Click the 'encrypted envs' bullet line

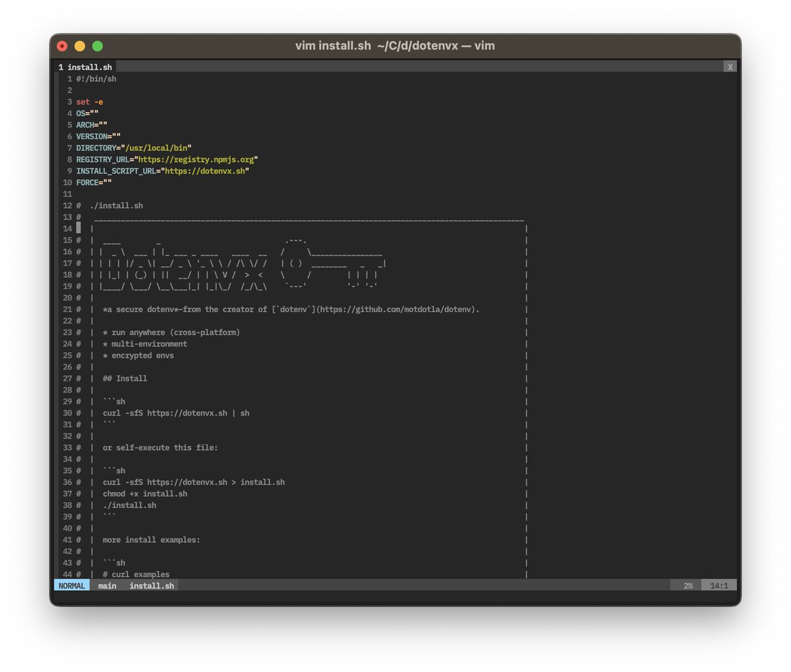pos(138,356)
